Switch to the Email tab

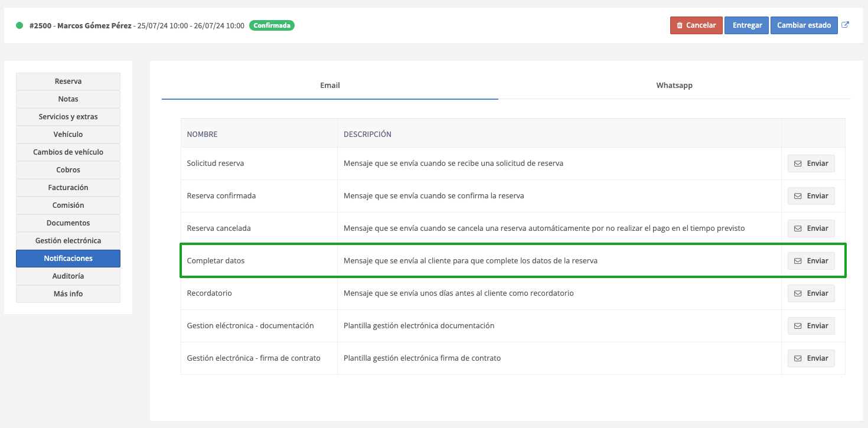[x=330, y=86]
